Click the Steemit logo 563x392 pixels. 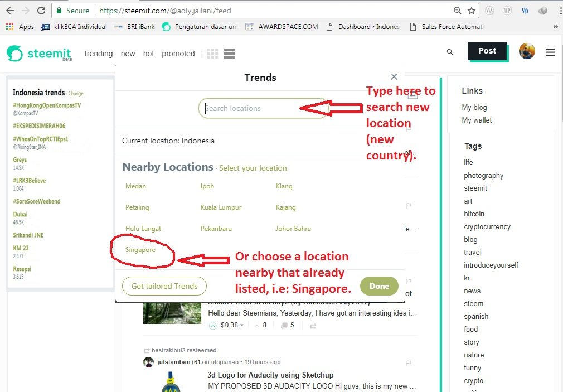(39, 54)
